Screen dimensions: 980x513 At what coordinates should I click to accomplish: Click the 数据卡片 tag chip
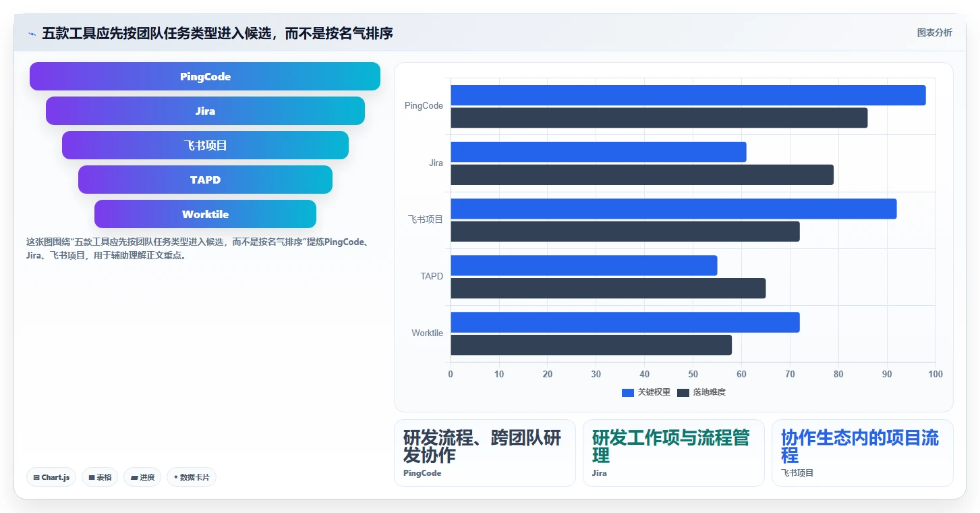click(x=192, y=477)
